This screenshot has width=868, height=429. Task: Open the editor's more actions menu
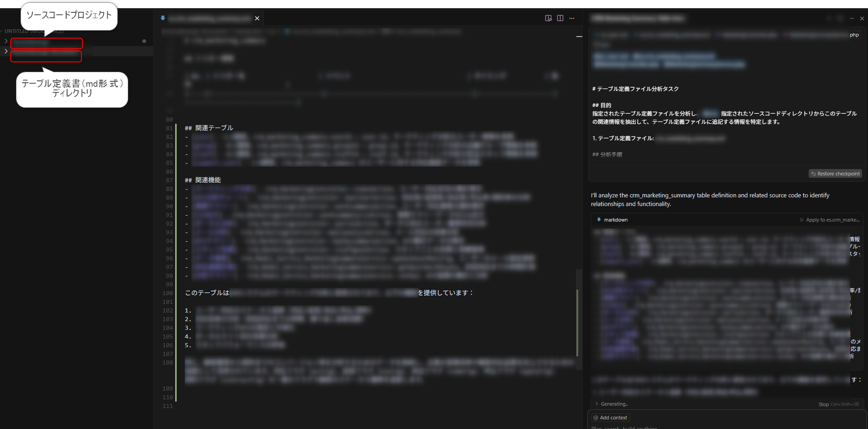click(572, 18)
